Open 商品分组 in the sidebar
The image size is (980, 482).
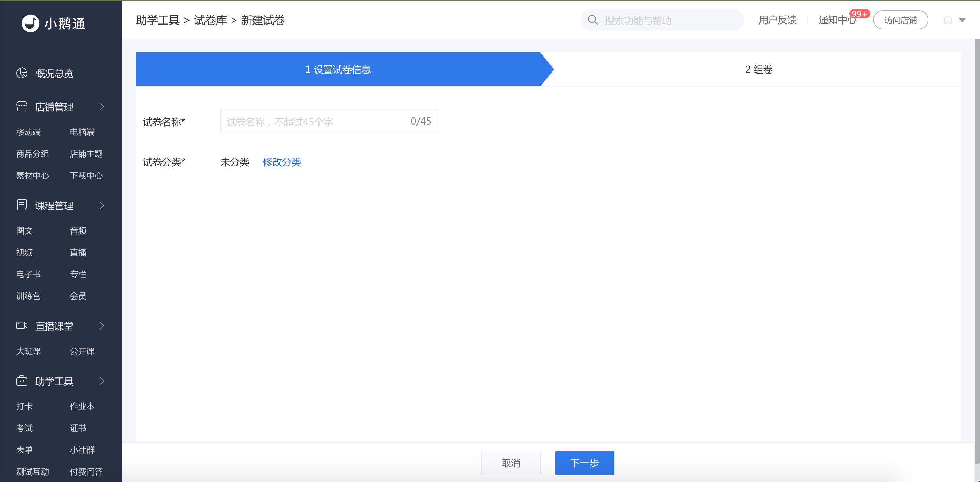[32, 154]
